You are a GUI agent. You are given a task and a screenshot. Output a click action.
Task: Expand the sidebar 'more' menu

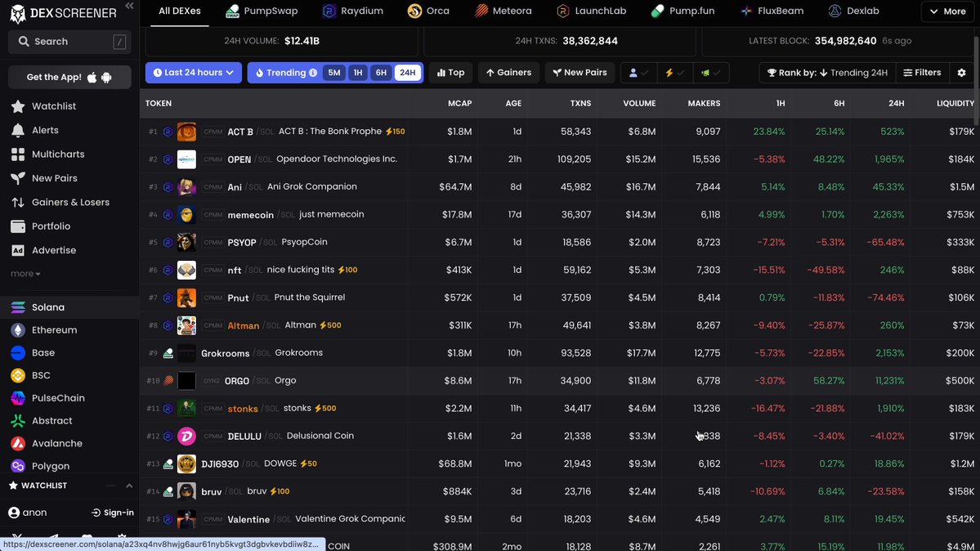tap(25, 273)
